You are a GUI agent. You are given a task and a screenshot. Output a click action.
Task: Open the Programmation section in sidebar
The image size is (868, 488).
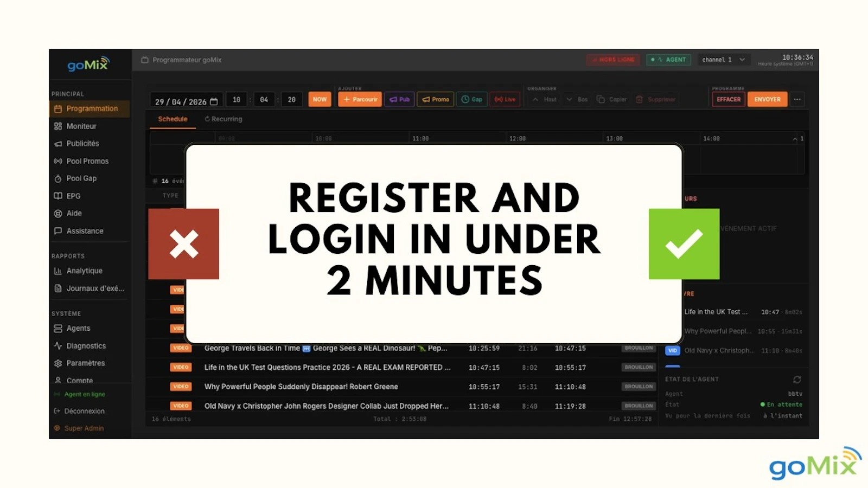pos(90,108)
